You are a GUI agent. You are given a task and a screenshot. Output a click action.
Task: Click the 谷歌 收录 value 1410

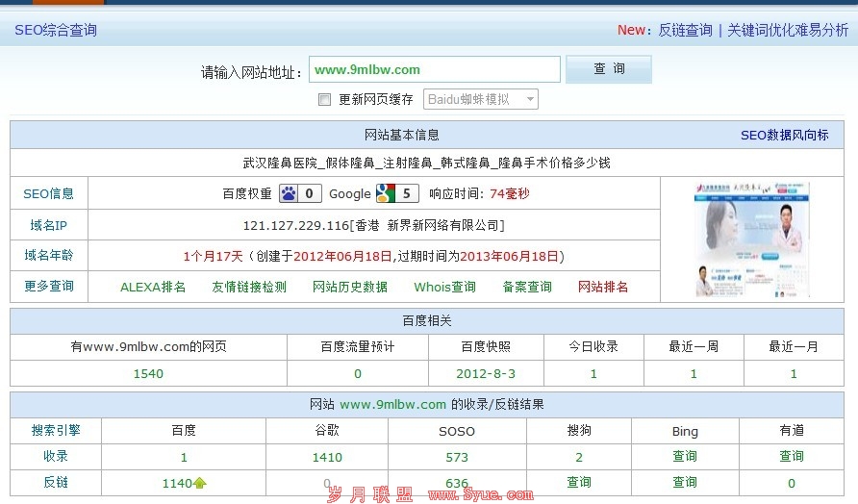pos(327,457)
